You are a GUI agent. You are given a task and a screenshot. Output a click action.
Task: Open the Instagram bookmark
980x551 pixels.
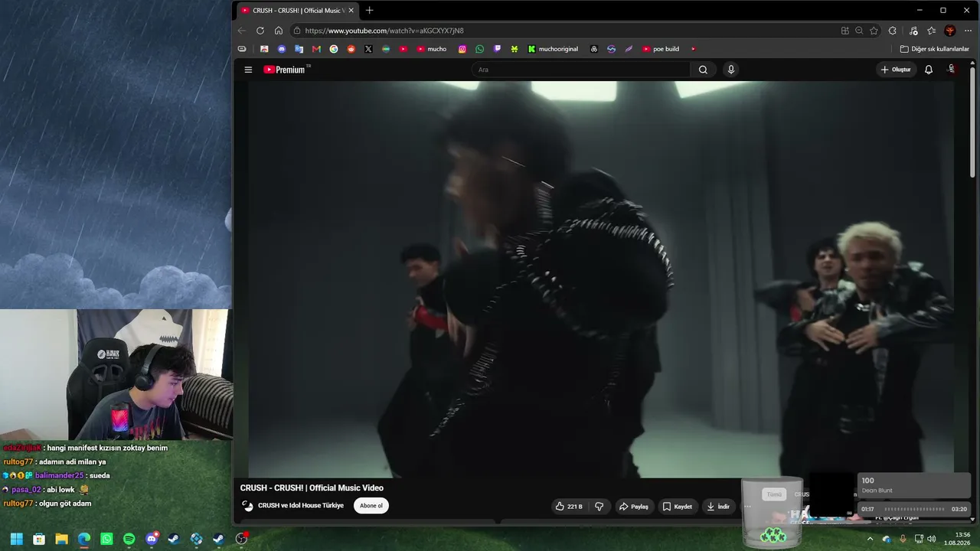tap(462, 49)
